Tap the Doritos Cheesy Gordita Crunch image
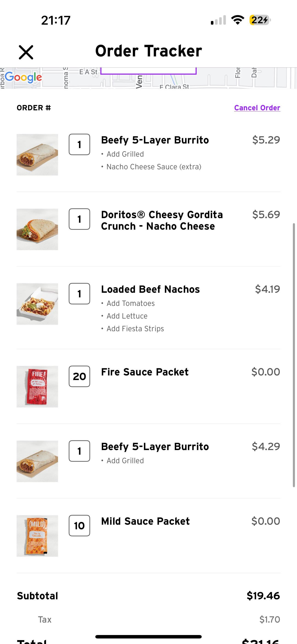 (x=37, y=229)
